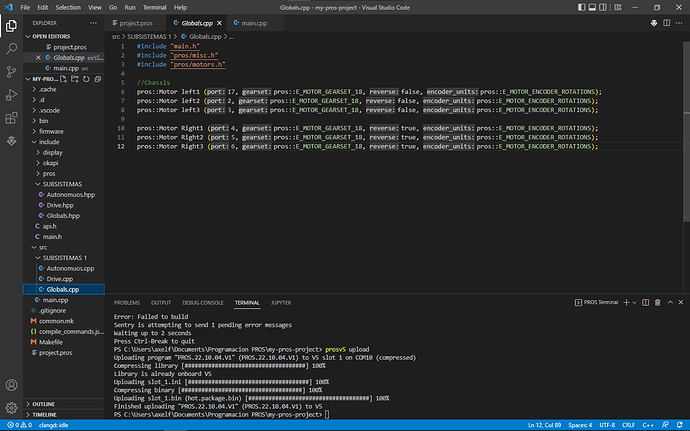Close the bottom panel
Image resolution: width=690 pixels, height=431 pixels.
681,302
